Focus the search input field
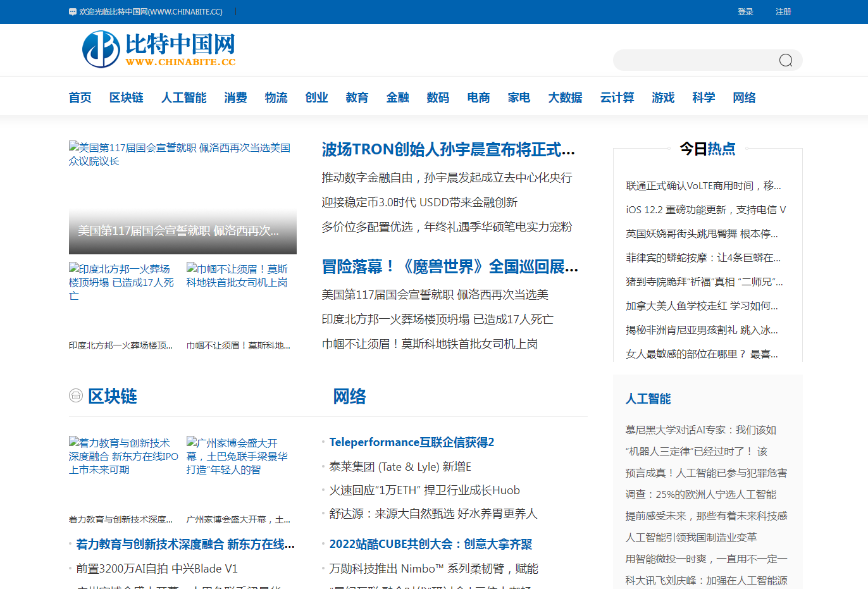 click(696, 60)
